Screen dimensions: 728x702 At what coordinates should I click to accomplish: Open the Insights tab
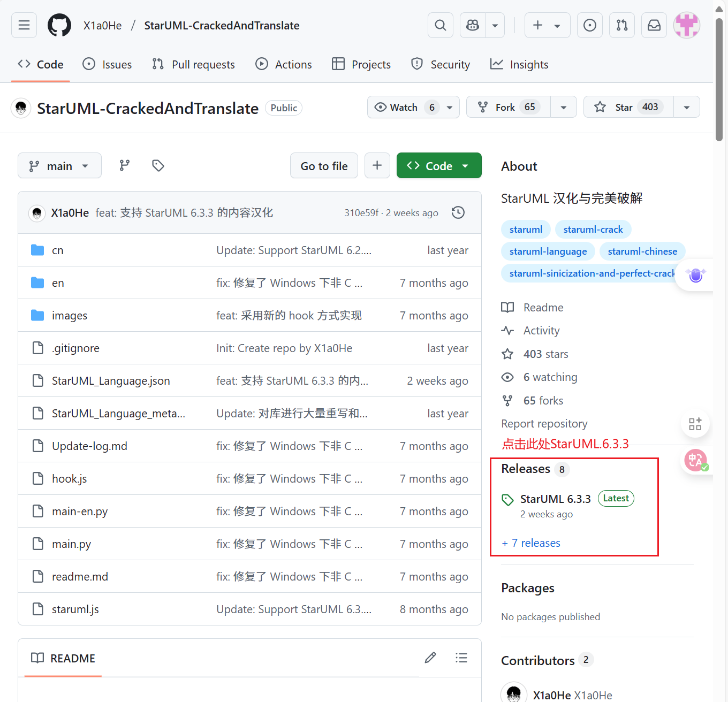(x=519, y=64)
